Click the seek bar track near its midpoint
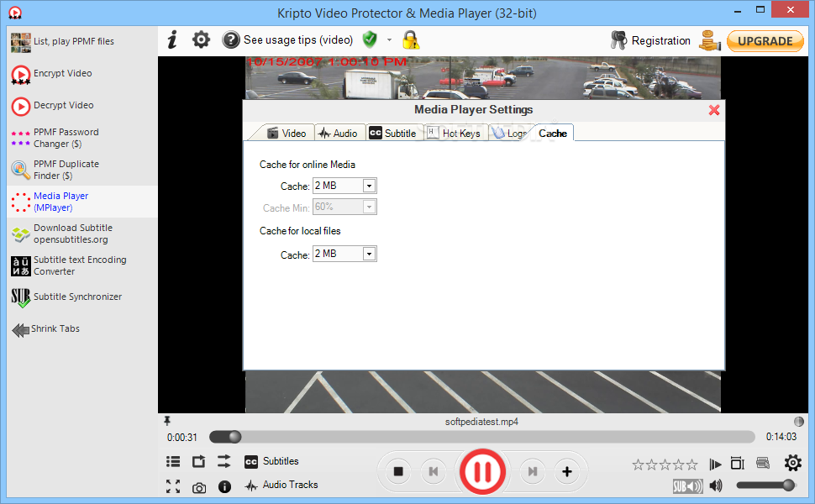The image size is (815, 504). (x=481, y=437)
